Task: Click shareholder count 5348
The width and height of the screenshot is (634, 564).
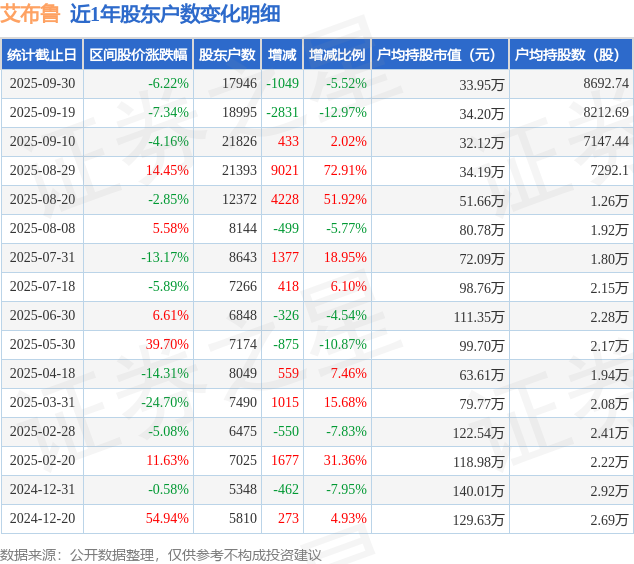Action: point(243,489)
